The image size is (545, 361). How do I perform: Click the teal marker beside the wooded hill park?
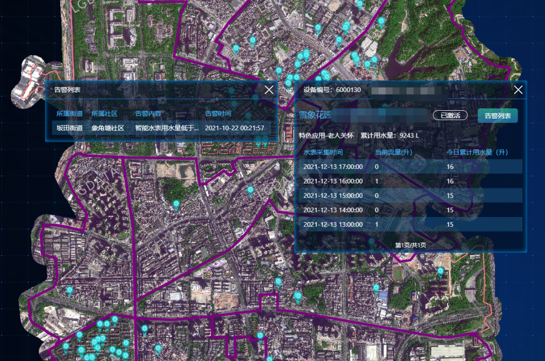(x=176, y=205)
